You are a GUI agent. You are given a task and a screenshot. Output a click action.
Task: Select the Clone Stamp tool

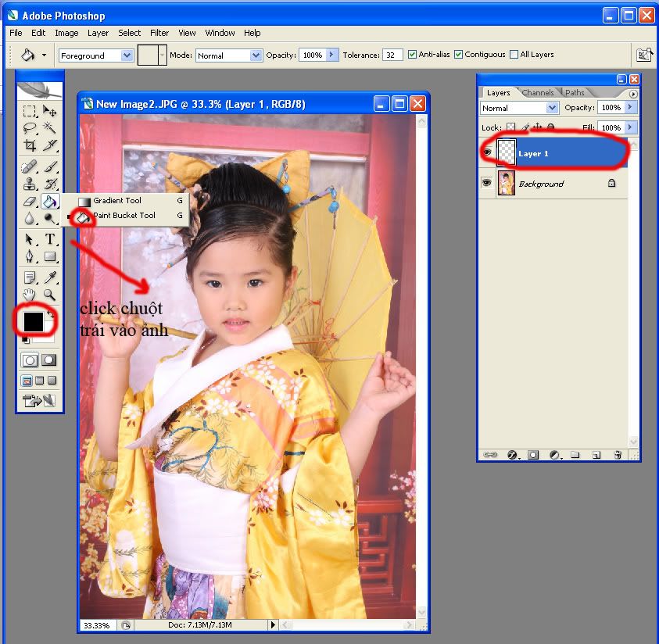30,184
